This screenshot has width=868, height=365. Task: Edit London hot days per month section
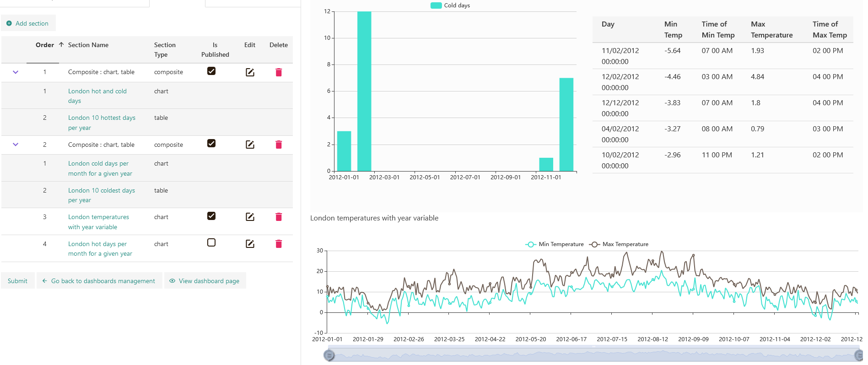point(250,244)
